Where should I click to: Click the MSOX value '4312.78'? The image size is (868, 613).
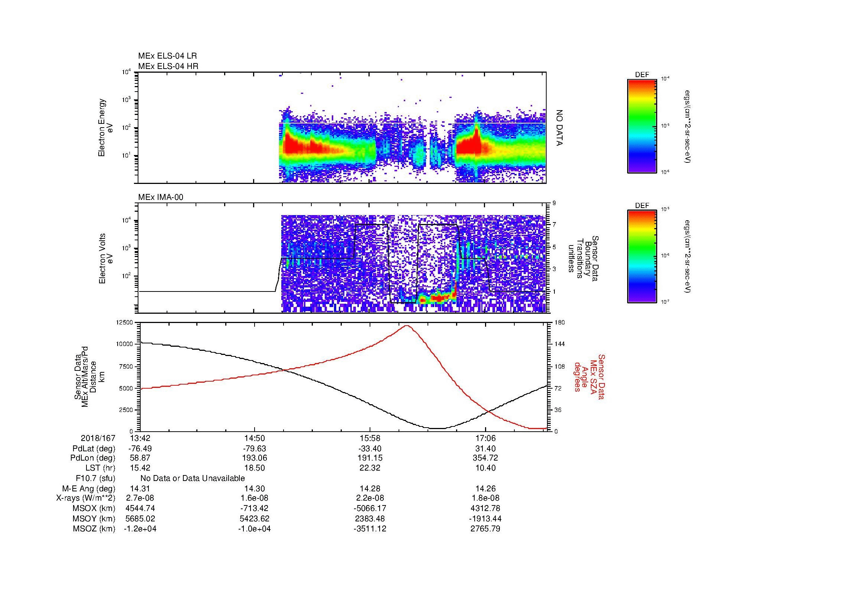485,508
